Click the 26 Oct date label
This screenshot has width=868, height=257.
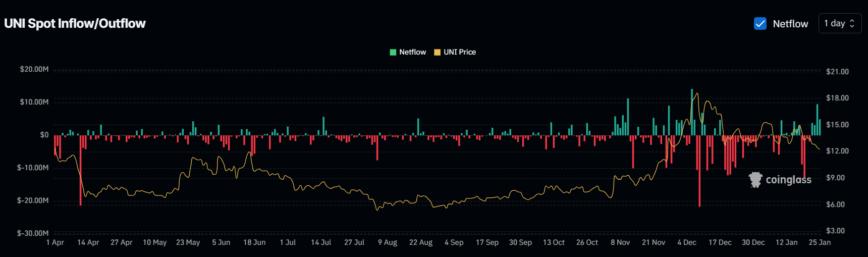point(587,242)
